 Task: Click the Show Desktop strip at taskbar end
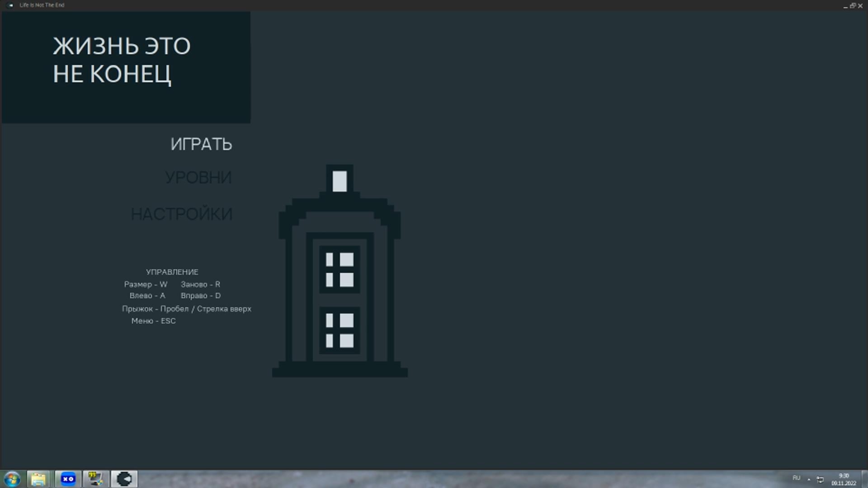coord(864,479)
